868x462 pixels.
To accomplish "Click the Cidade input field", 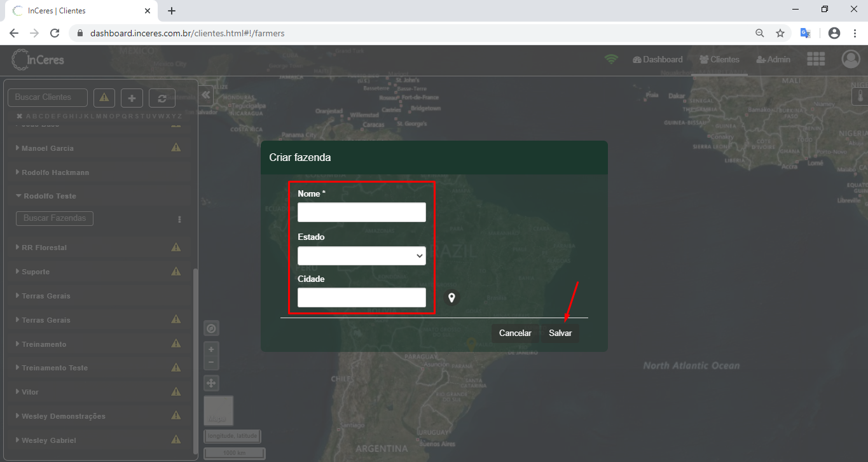I will click(362, 297).
